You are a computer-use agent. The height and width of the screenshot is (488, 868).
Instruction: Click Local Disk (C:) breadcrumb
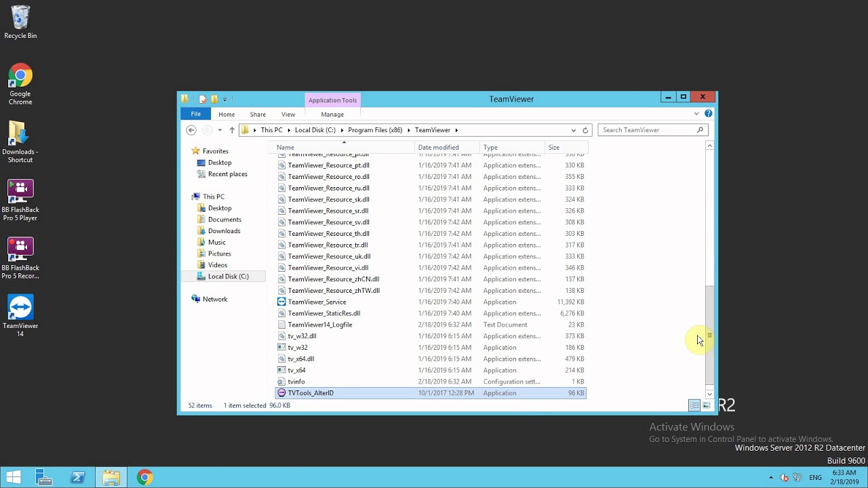point(315,130)
